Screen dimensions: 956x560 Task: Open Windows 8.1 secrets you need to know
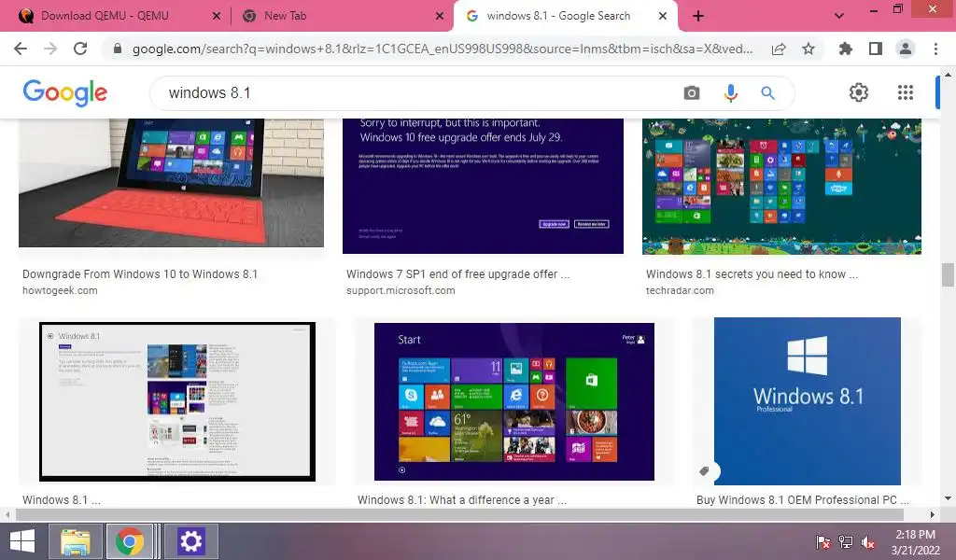point(752,274)
